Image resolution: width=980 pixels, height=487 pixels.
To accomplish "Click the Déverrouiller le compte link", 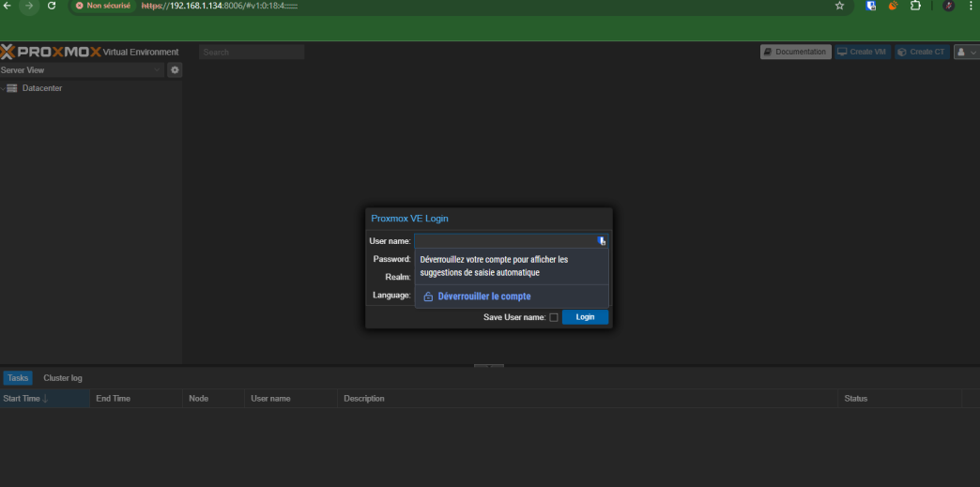I will (483, 297).
